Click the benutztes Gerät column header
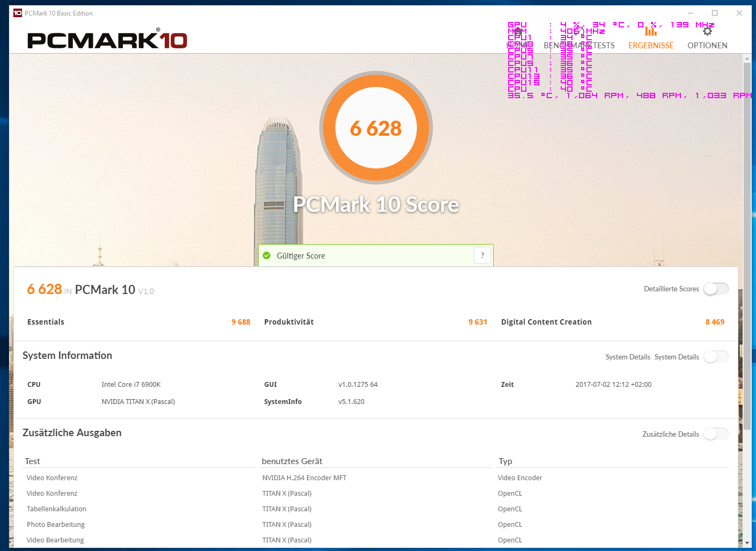The image size is (756, 551). click(x=292, y=461)
